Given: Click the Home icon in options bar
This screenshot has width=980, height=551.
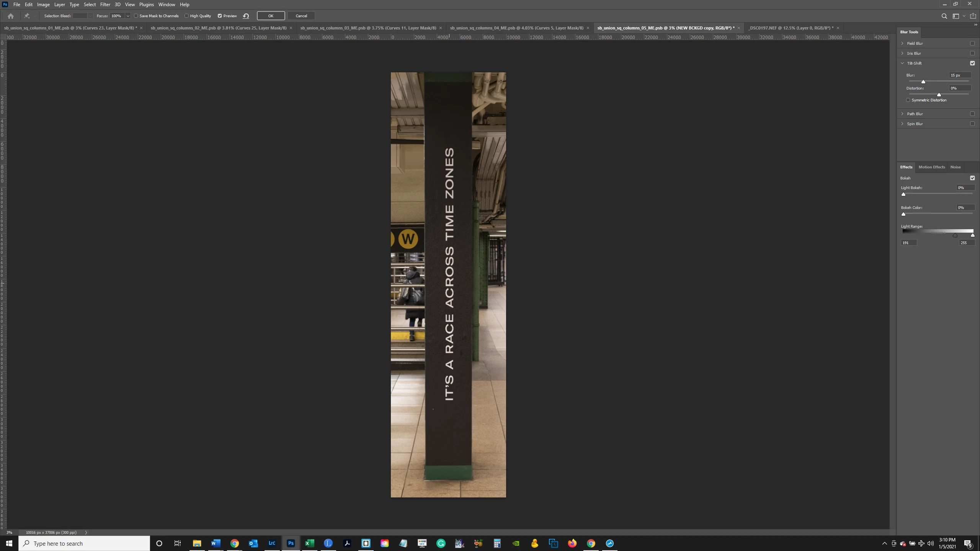Looking at the screenshot, I should point(11,16).
